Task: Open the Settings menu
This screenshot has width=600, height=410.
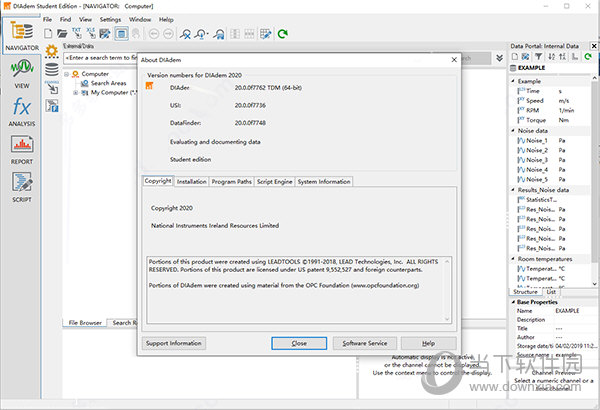Action: [110, 19]
